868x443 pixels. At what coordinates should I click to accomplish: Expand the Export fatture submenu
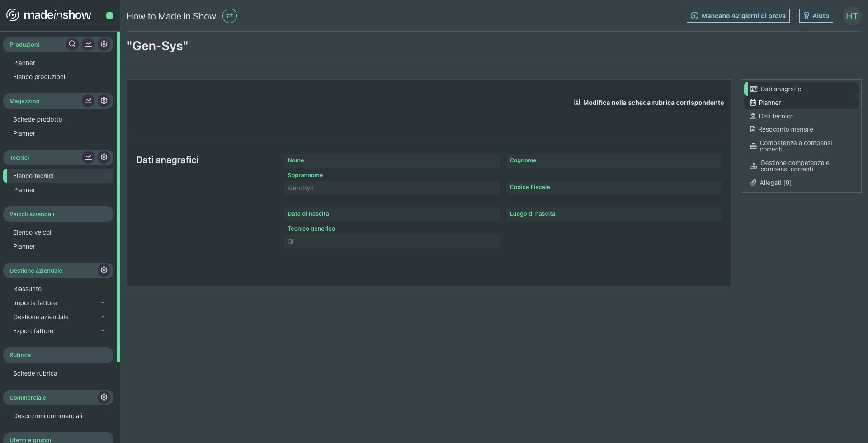103,331
